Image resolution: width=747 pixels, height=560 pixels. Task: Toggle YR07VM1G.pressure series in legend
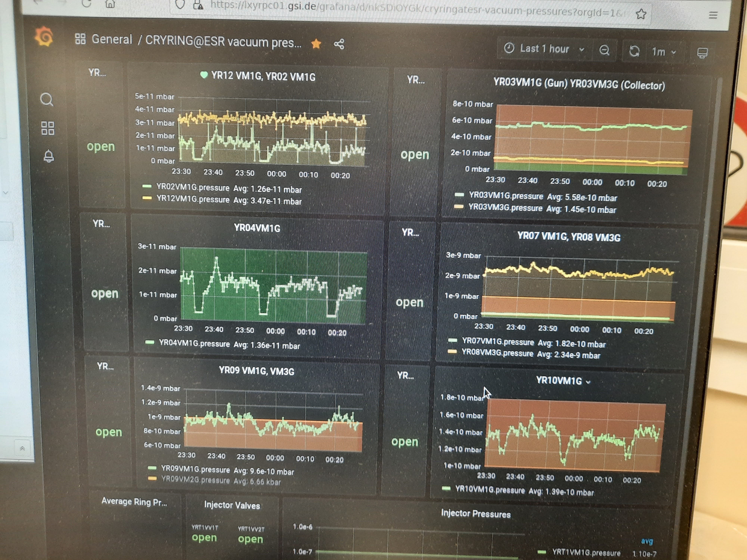(x=498, y=342)
